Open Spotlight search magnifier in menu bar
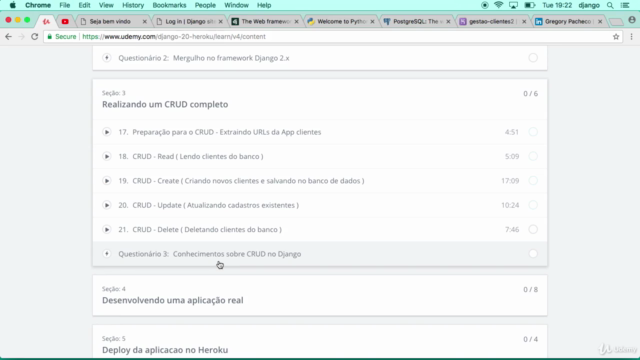This screenshot has height=360, width=640. [x=610, y=5]
